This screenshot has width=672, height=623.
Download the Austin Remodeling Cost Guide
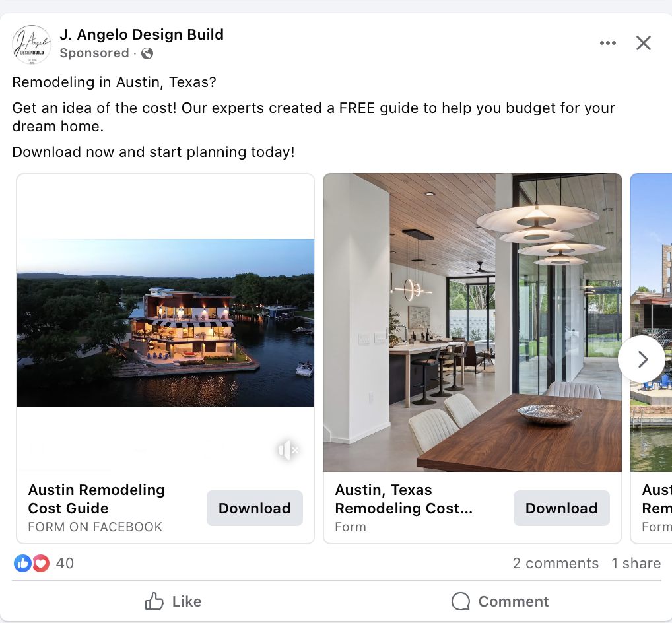pyautogui.click(x=255, y=508)
